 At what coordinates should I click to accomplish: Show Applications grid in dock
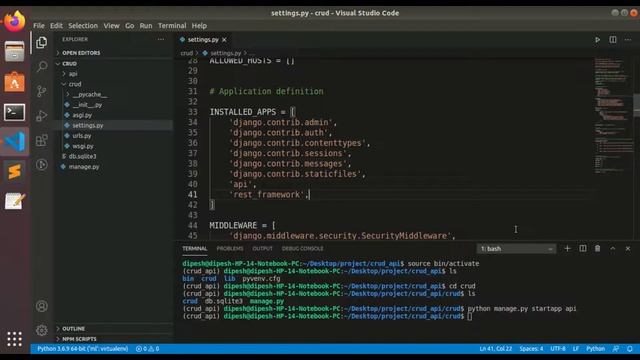coord(15,339)
